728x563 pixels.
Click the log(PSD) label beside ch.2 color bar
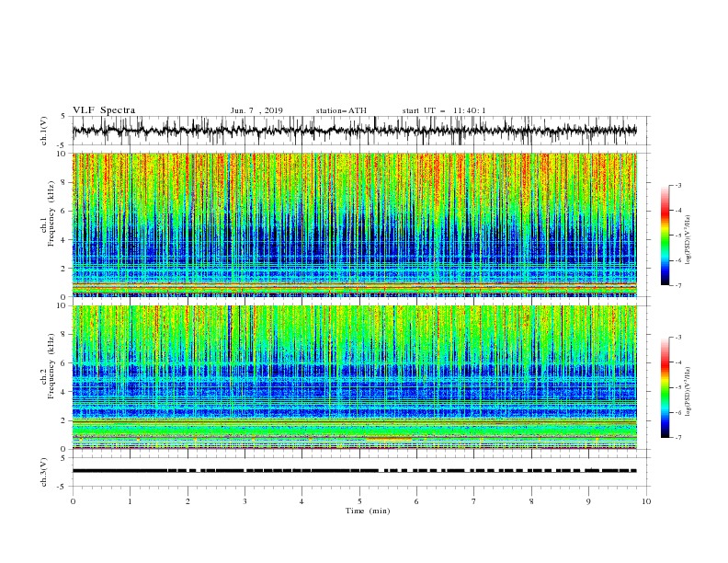point(688,392)
